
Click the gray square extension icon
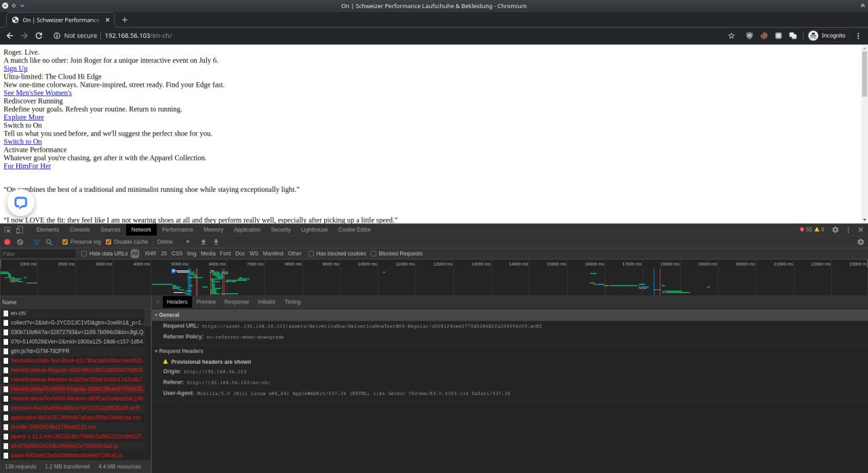pyautogui.click(x=778, y=36)
